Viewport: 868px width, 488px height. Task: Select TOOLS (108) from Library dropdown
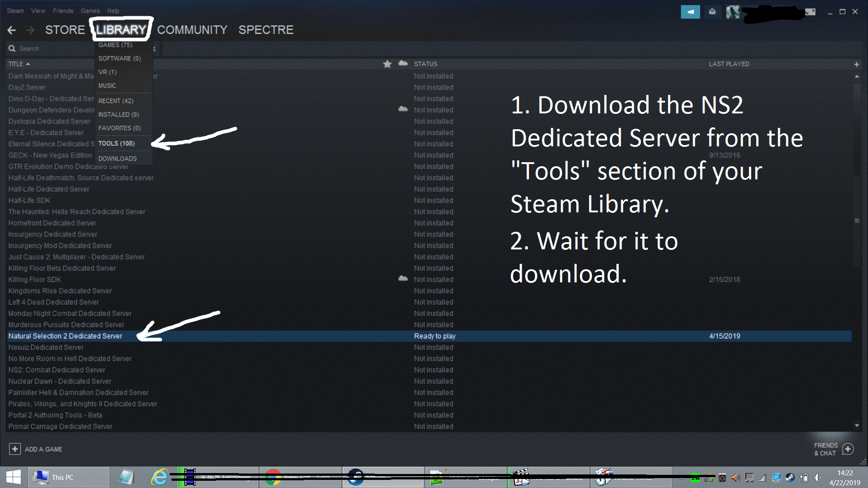[116, 143]
